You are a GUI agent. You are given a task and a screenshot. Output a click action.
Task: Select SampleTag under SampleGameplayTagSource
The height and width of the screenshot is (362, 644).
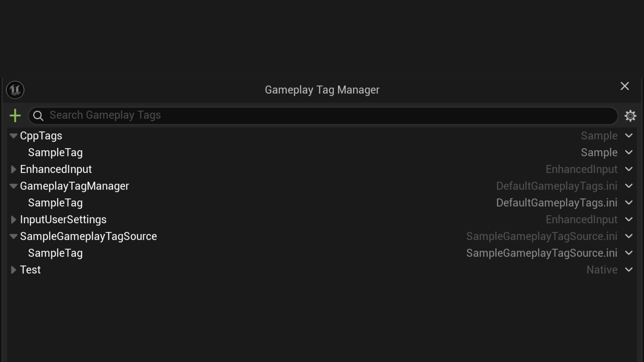point(55,253)
